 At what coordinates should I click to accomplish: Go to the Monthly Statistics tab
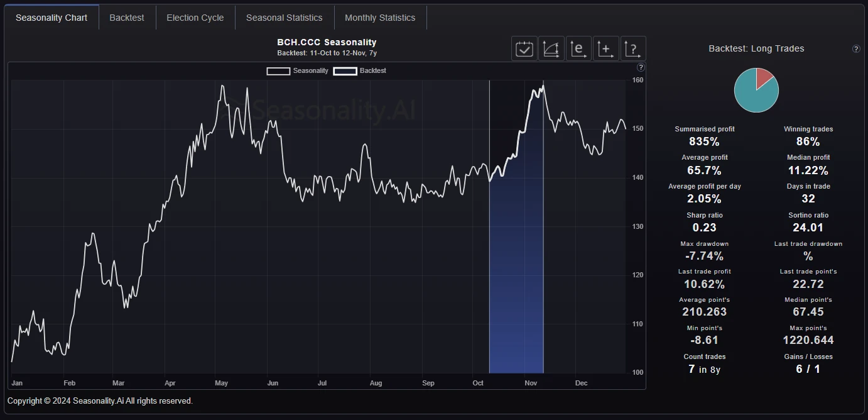[380, 18]
